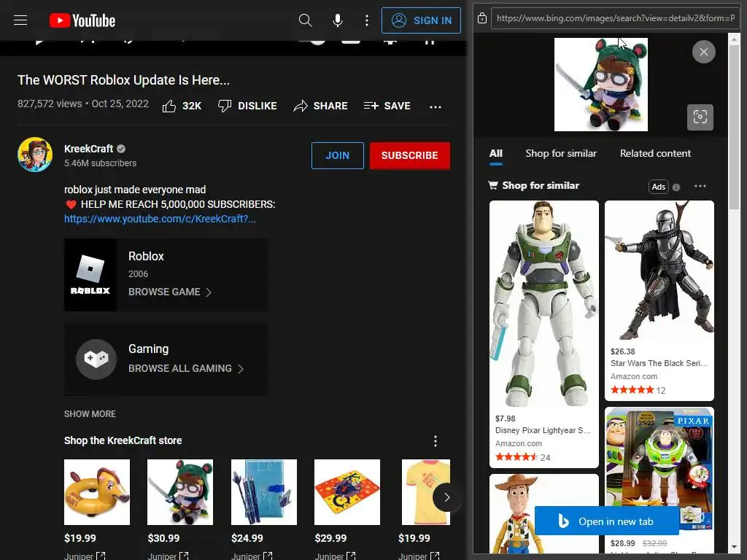The width and height of the screenshot is (747, 560).
Task: Open the Gaming controller icon
Action: [96, 359]
